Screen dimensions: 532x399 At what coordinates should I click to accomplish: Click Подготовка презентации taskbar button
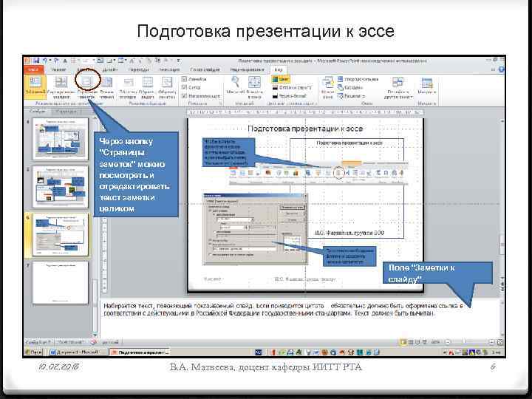(x=140, y=352)
